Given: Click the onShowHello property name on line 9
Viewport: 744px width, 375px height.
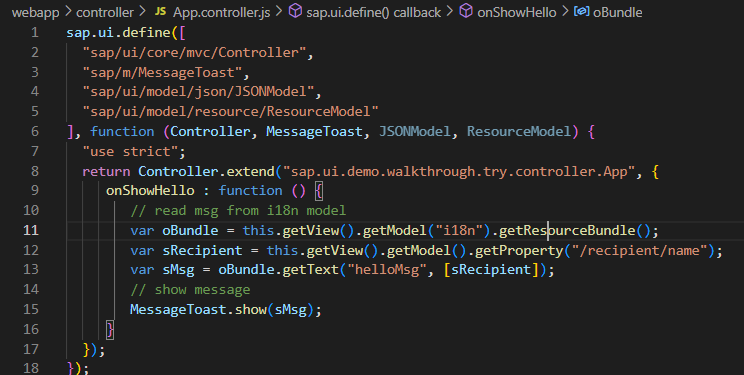Looking at the screenshot, I should [x=150, y=191].
